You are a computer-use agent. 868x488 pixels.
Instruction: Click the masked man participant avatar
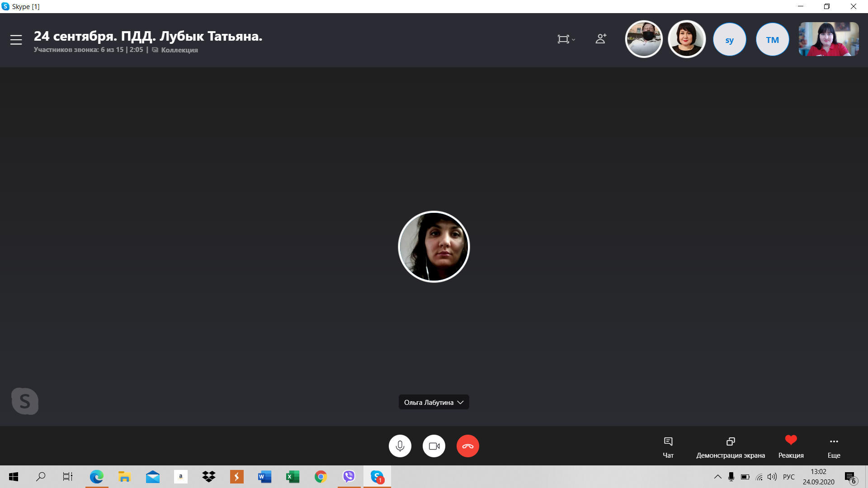click(644, 39)
